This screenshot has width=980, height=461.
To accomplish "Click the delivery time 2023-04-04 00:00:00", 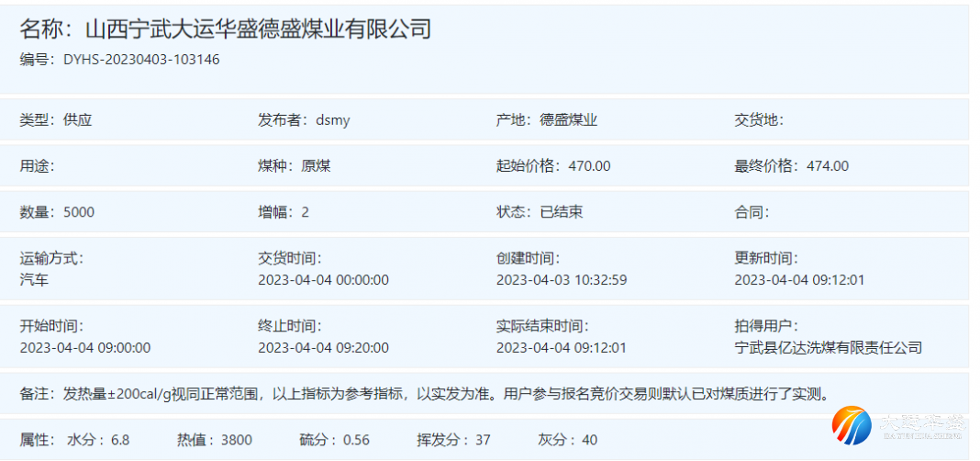I will coord(323,280).
